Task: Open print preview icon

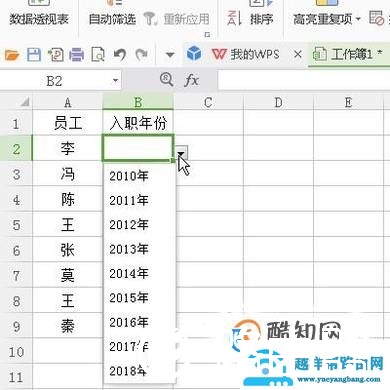Action: coord(98,54)
